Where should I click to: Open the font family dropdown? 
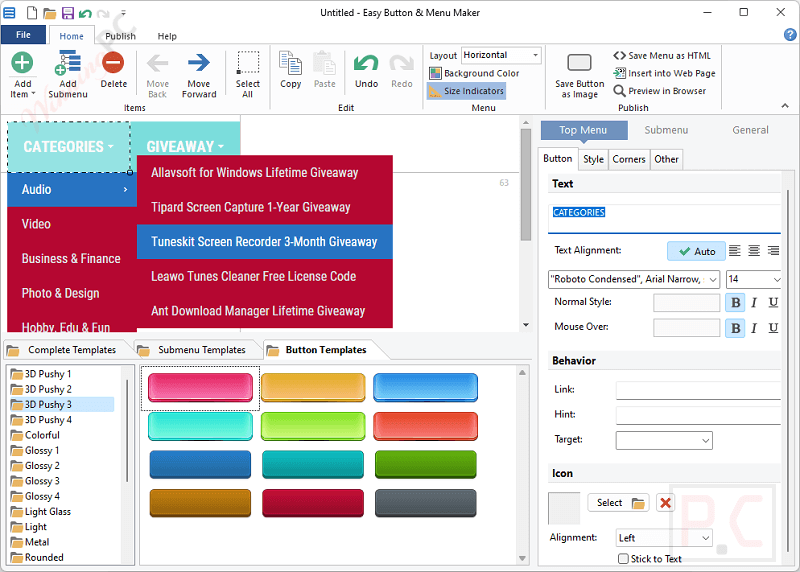[x=634, y=279]
